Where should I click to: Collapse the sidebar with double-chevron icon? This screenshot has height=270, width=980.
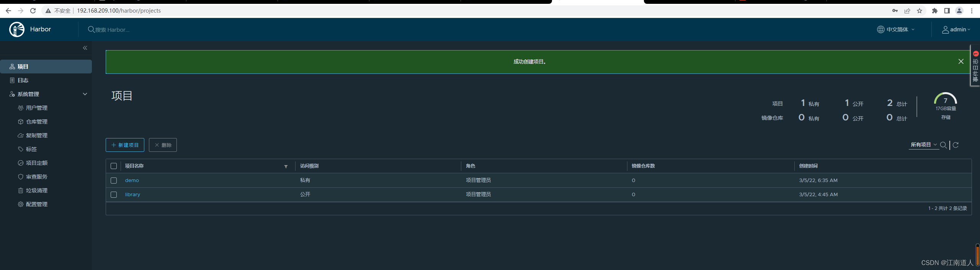85,48
